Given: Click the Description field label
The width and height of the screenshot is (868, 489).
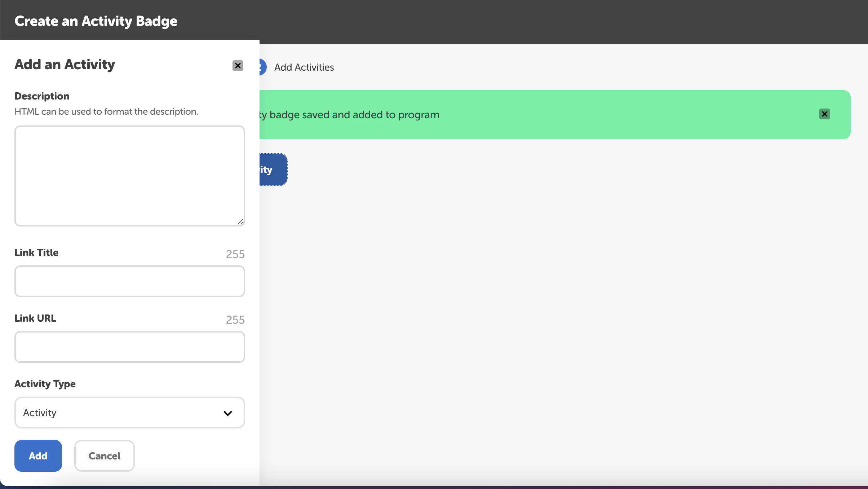Looking at the screenshot, I should [42, 96].
